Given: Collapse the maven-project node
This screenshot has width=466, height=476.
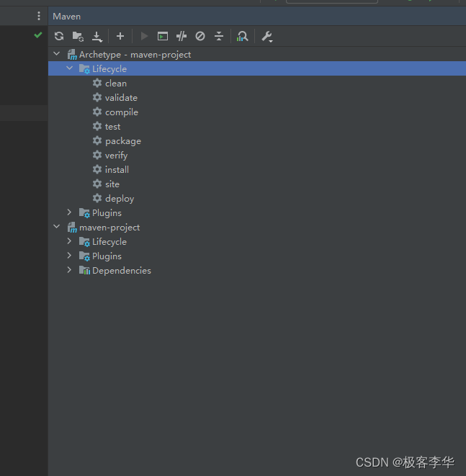Looking at the screenshot, I should point(57,226).
